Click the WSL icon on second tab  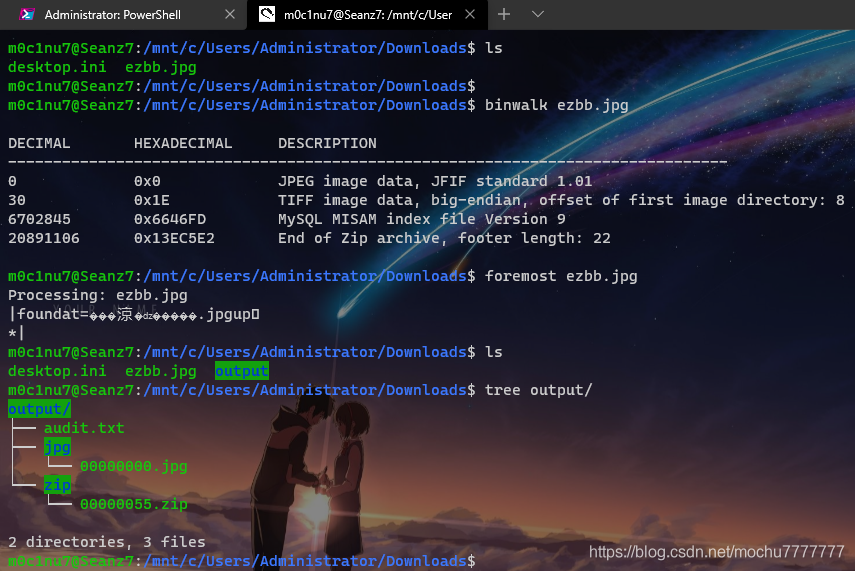[x=267, y=14]
